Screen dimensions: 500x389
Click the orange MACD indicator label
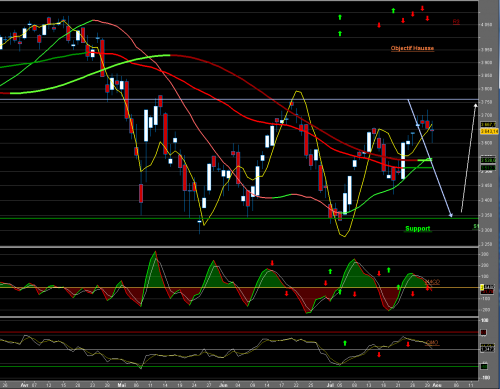[x=433, y=282]
